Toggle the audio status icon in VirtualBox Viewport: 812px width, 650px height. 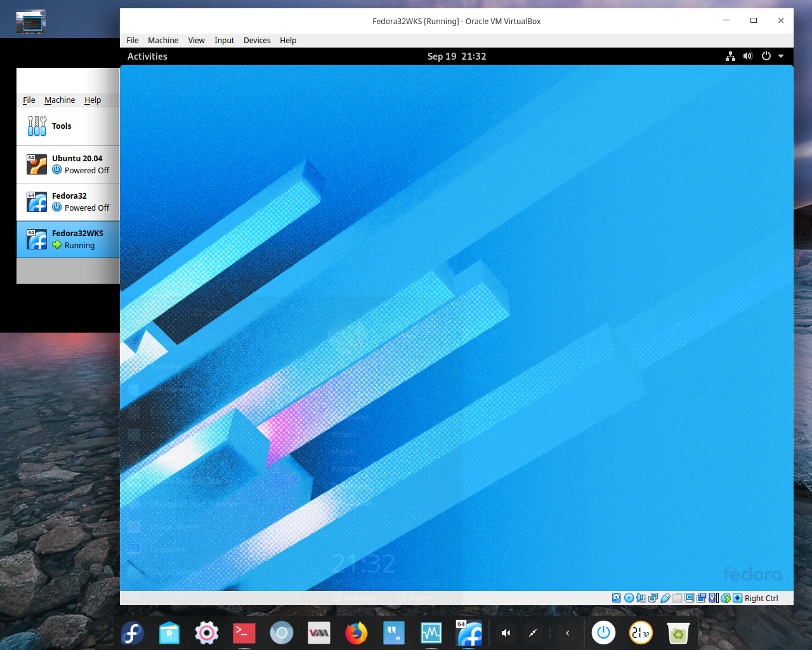tap(642, 598)
